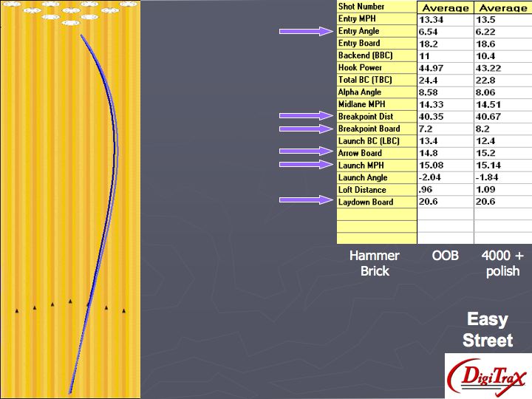Click the first Average column header
532x399 pixels.
coord(445,7)
